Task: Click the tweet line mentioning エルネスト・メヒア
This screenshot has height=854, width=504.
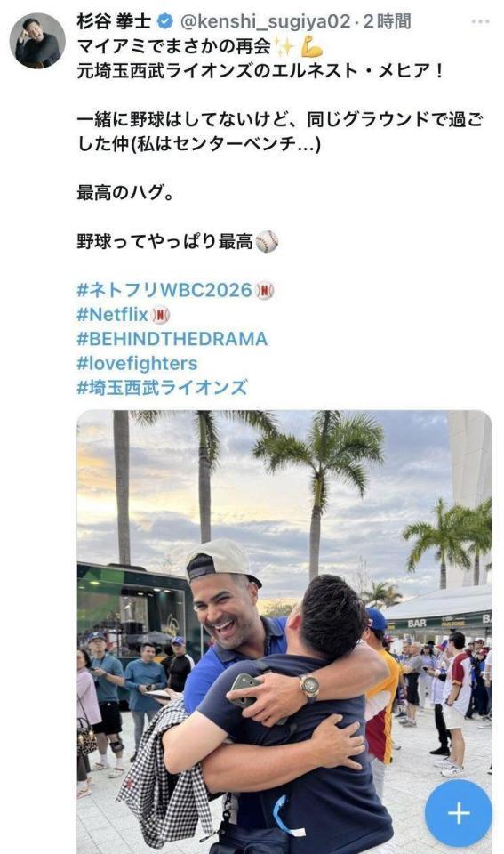Action: click(x=260, y=71)
